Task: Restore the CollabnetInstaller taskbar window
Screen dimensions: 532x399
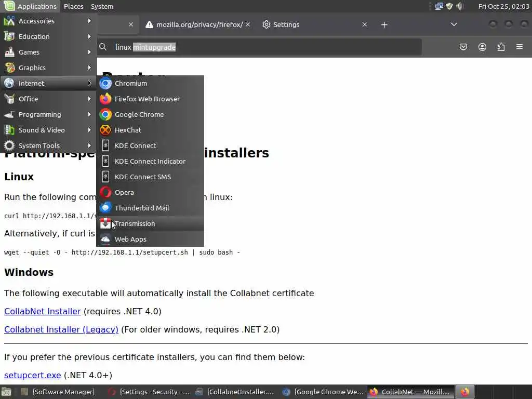Action: 236,392
